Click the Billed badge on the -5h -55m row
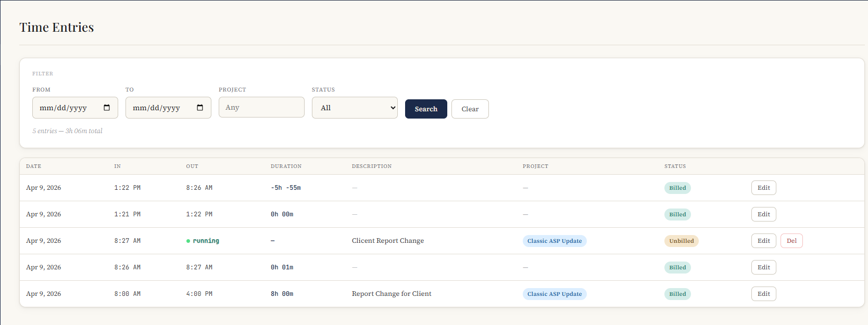Screen dimensions: 868x325 click(x=677, y=188)
